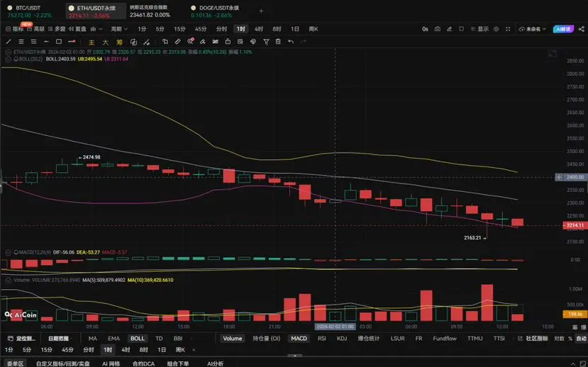Start the 复盘 replay mode
Screen dimensions: 588x367
77,29
